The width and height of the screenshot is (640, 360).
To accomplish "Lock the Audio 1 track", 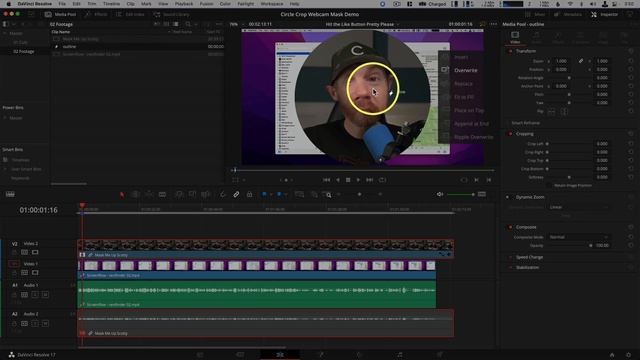I will [14, 295].
